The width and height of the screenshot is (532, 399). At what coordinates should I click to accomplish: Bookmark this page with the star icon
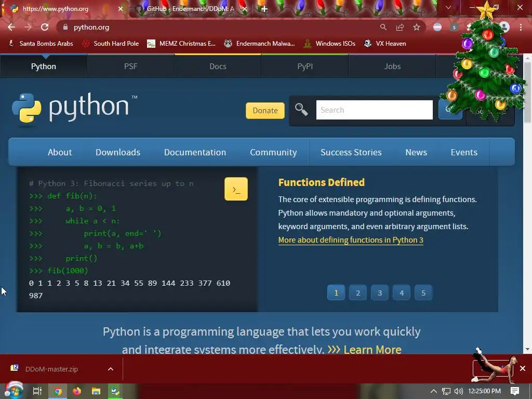click(417, 27)
